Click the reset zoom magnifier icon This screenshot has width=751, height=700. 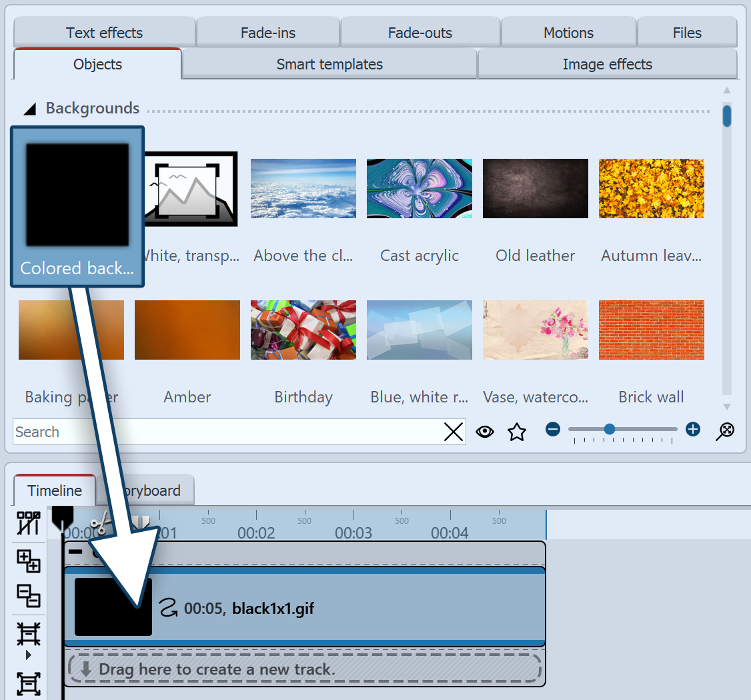(725, 431)
